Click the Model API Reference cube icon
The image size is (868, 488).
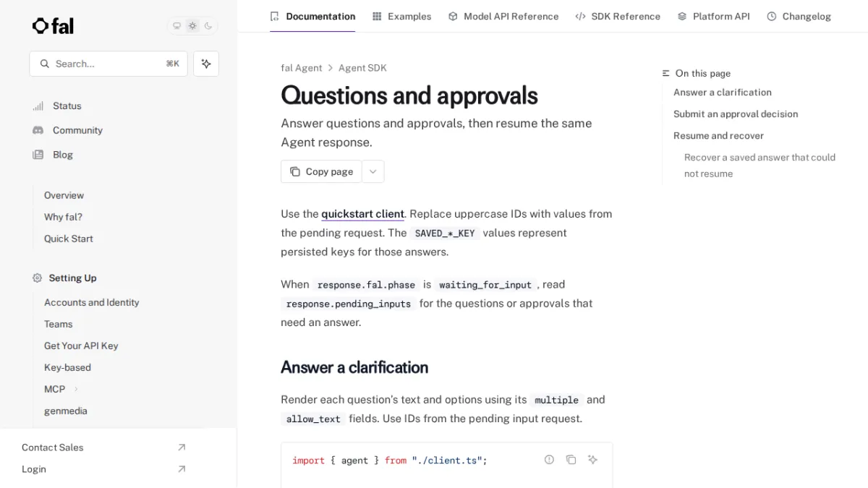[x=453, y=16]
